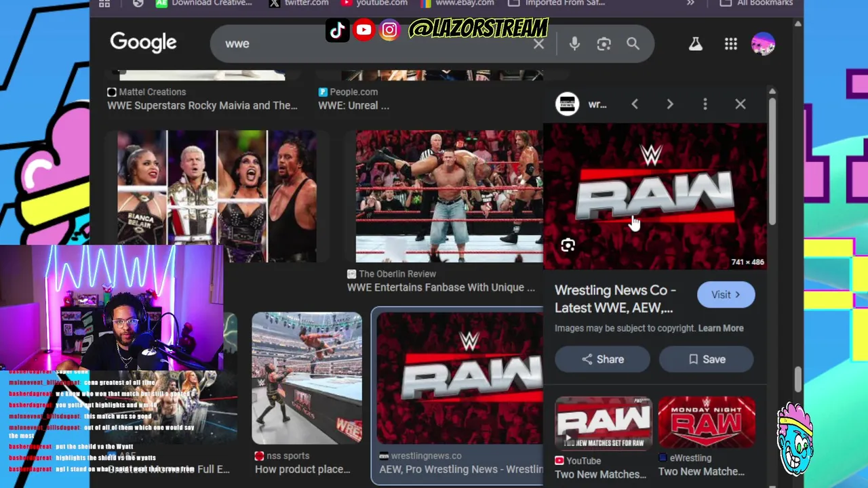Open the Download Creative bookmark

pos(203,3)
